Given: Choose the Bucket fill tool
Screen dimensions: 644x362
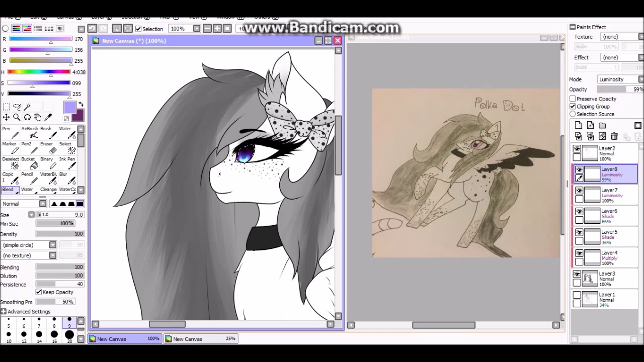Looking at the screenshot, I should pyautogui.click(x=30, y=162).
